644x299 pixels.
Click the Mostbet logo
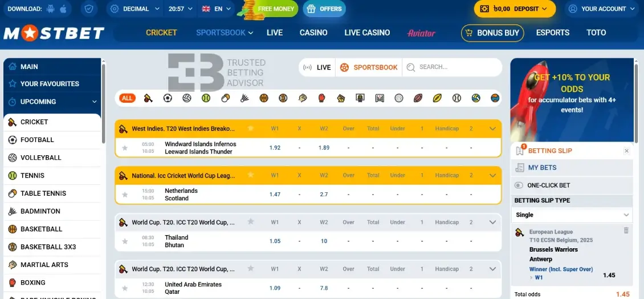pyautogui.click(x=54, y=33)
